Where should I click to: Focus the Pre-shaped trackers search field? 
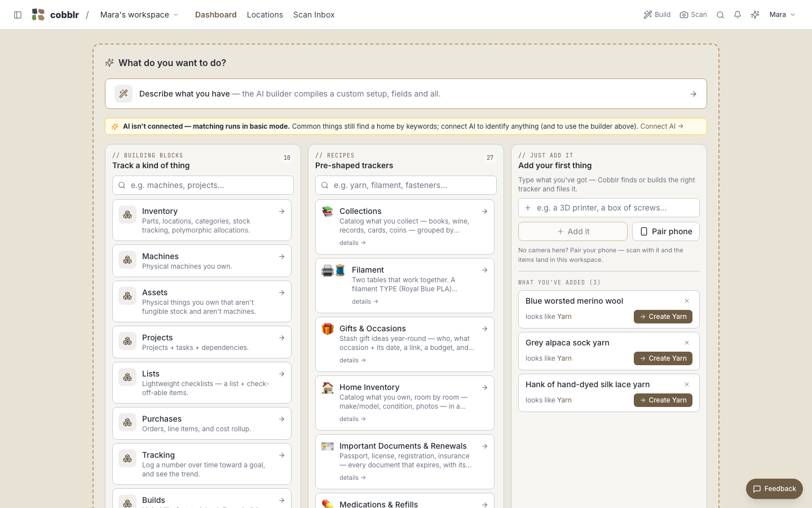[x=406, y=185]
